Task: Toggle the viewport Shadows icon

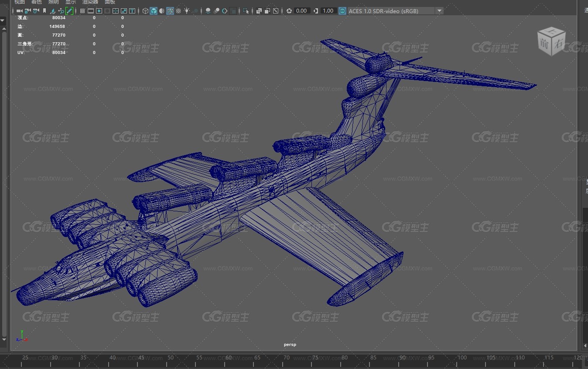Action: tap(195, 11)
